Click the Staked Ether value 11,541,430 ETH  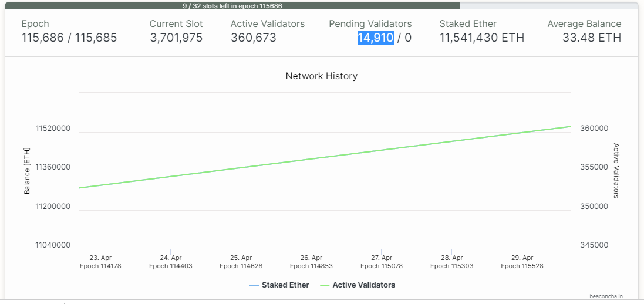pos(482,38)
